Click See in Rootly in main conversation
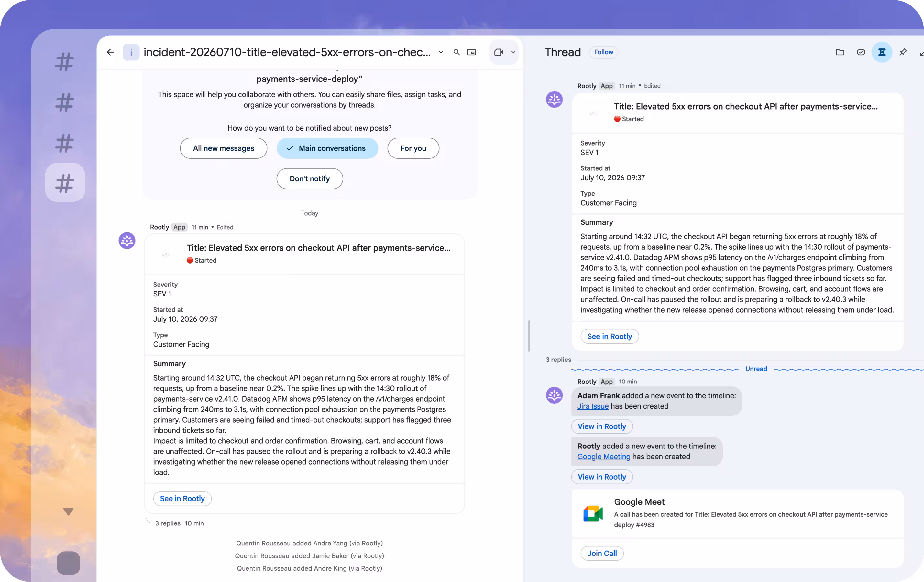924x582 pixels. click(x=182, y=499)
